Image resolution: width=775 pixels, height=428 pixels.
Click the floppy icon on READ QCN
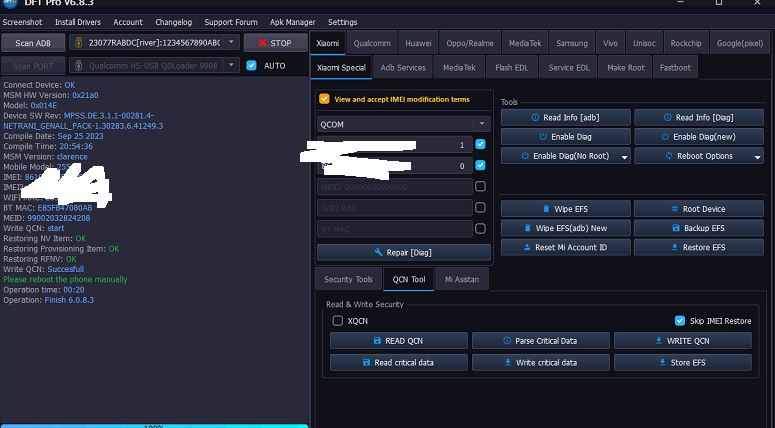coord(377,341)
